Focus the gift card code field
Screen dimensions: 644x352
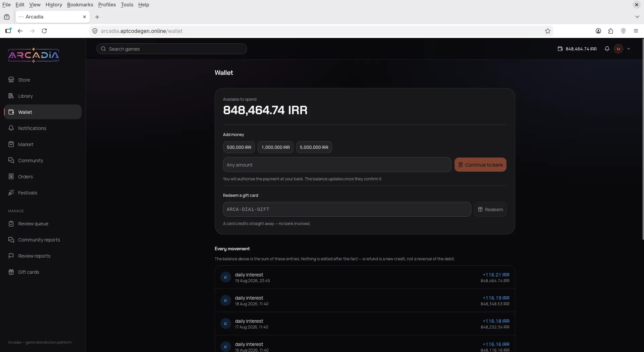347,209
